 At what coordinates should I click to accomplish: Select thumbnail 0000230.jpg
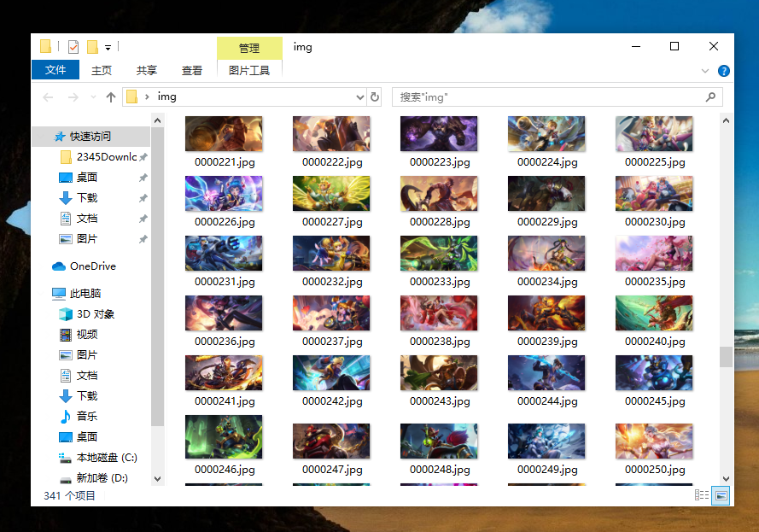(654, 194)
